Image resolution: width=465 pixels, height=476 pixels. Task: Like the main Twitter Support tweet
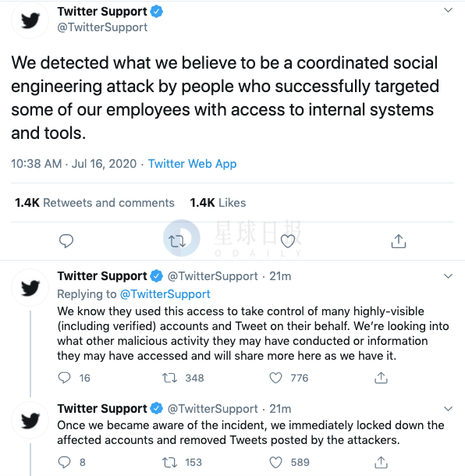pos(288,241)
